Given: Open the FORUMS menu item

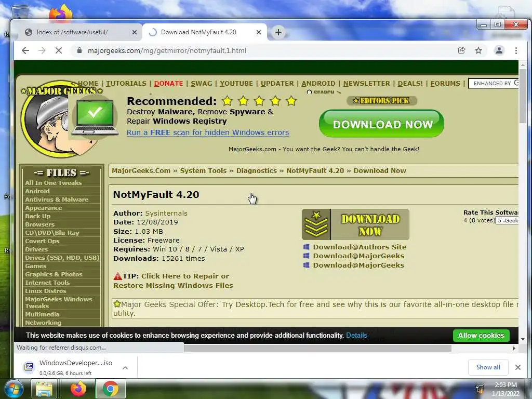Looking at the screenshot, I should [445, 84].
